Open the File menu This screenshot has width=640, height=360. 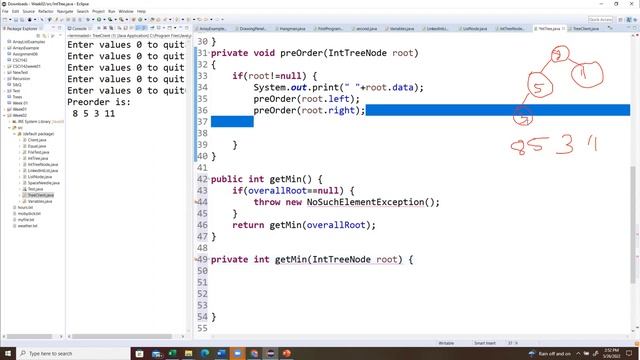(5, 11)
